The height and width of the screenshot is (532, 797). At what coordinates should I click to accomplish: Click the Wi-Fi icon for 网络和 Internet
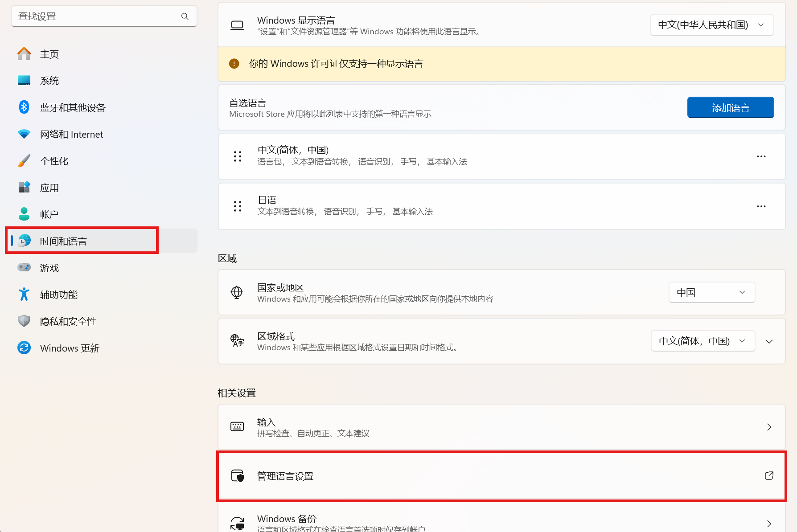[24, 134]
